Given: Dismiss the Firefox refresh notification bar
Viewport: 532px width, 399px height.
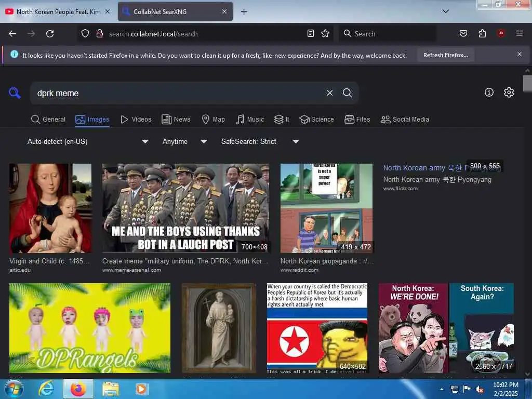Looking at the screenshot, I should coord(520,54).
